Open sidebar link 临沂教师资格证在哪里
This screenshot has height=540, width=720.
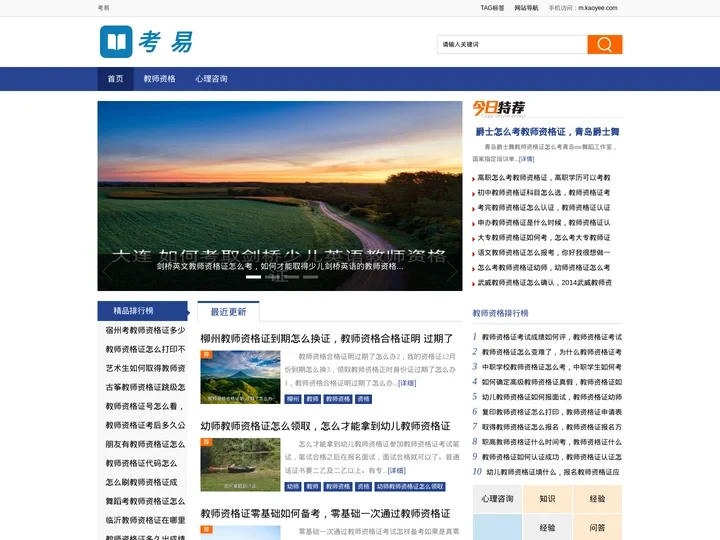[x=146, y=520]
